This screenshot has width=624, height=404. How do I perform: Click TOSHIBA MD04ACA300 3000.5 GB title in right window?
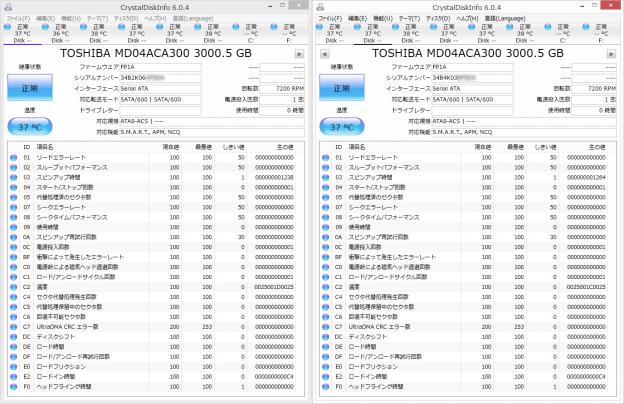tap(468, 53)
